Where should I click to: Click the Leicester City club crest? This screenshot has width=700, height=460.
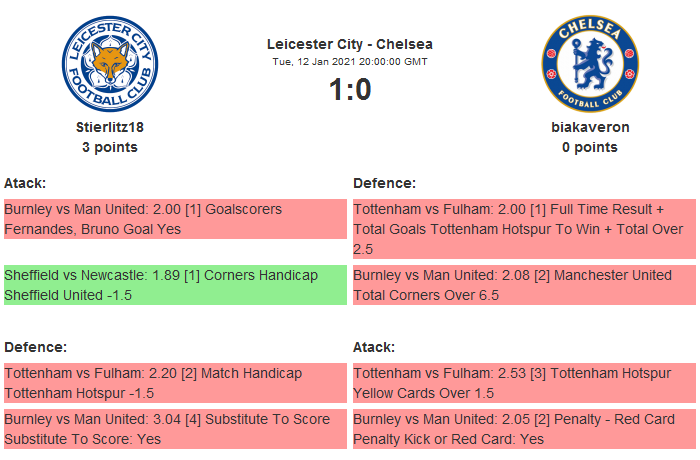(x=110, y=63)
